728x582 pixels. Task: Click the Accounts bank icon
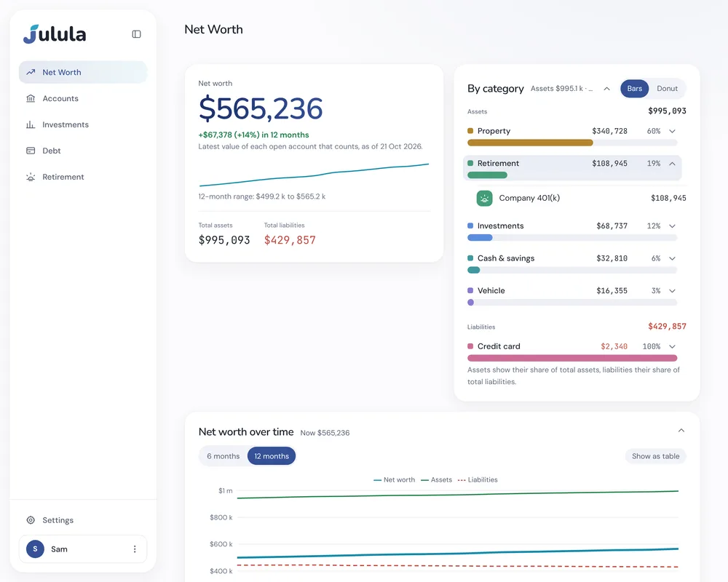pyautogui.click(x=31, y=98)
